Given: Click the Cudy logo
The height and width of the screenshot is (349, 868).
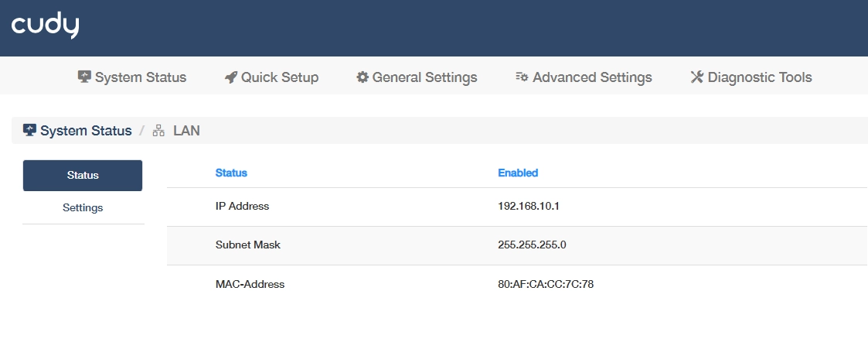Looking at the screenshot, I should 46,26.
